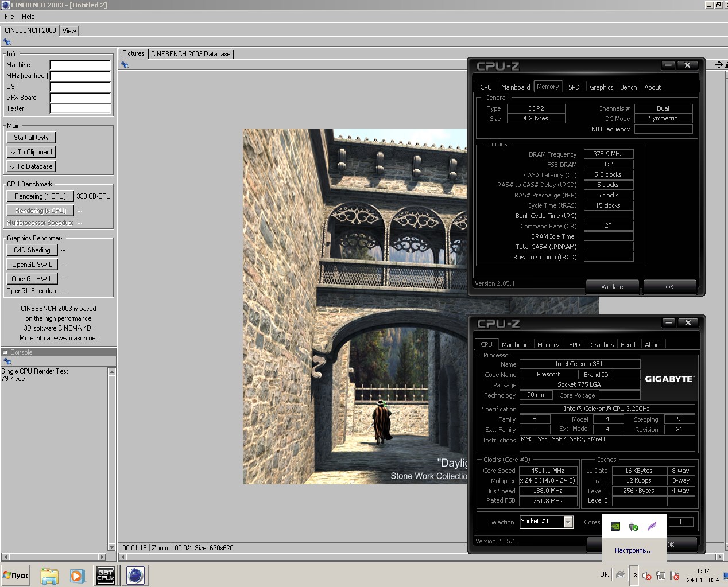Click the rendered Daylight picture
The image size is (728, 587).
pyautogui.click(x=355, y=306)
